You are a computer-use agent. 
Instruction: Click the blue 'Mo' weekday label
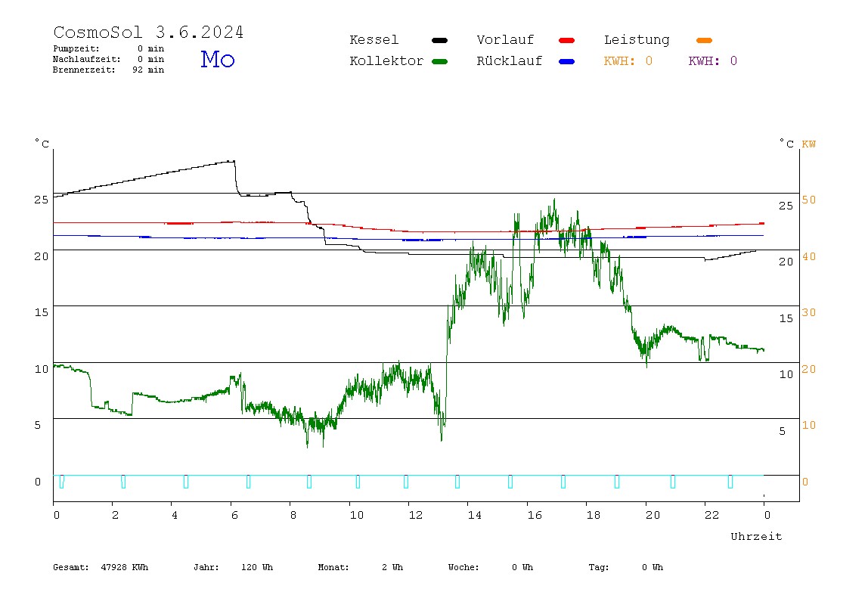218,59
